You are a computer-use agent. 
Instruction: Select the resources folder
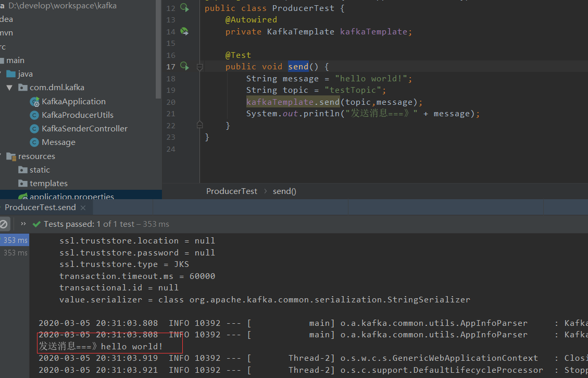(x=36, y=156)
